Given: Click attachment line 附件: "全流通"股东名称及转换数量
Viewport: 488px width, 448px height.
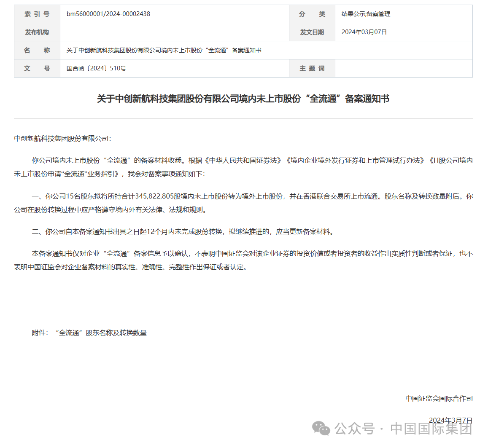Looking at the screenshot, I should coord(89,333).
